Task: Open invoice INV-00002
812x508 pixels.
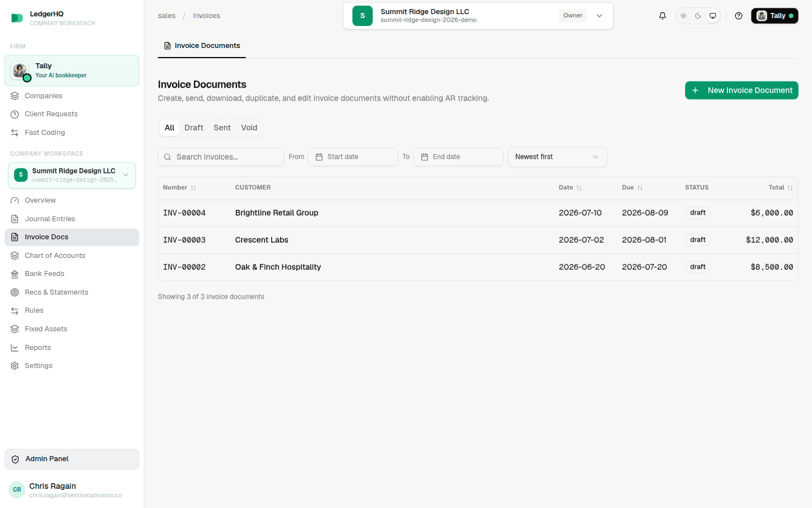Action: click(184, 267)
